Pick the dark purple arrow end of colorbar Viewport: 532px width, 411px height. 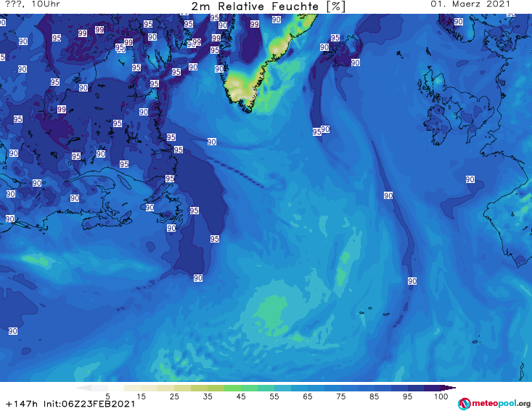(449, 388)
